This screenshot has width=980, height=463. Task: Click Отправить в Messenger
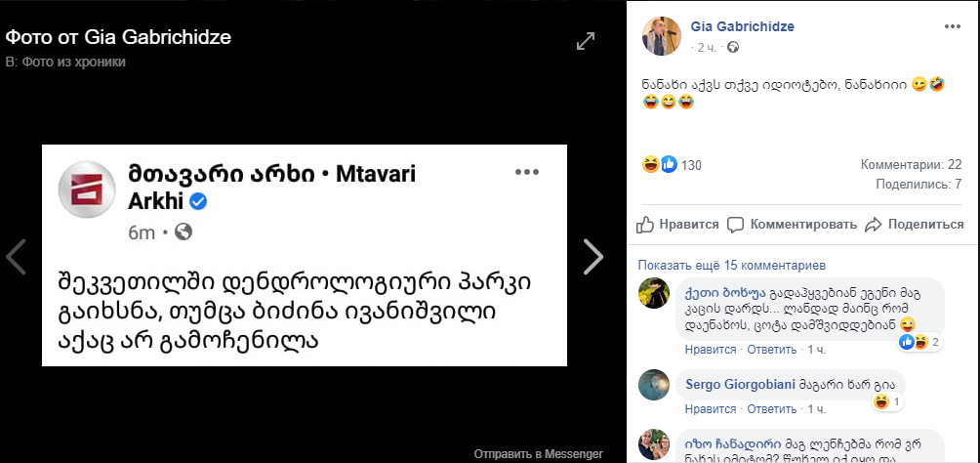(538, 454)
